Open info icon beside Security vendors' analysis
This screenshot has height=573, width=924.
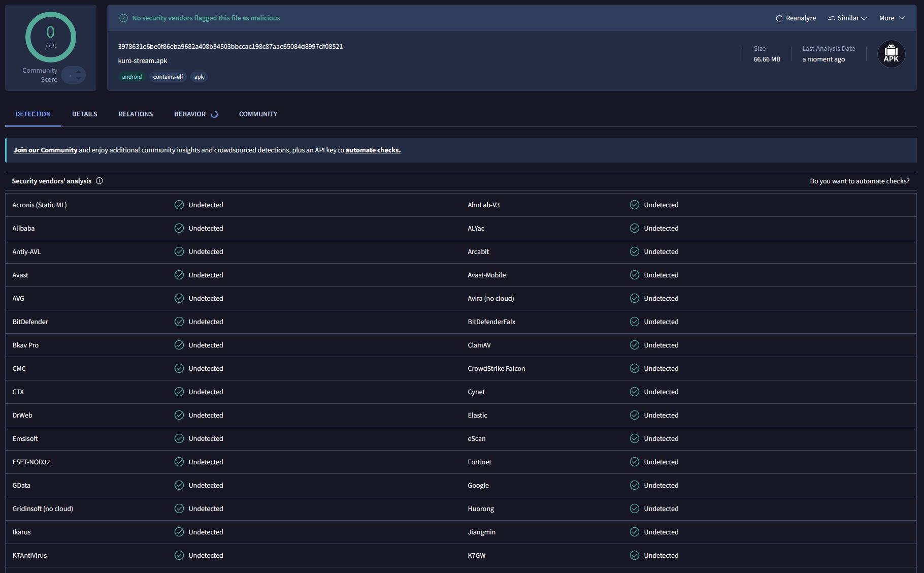(x=100, y=181)
